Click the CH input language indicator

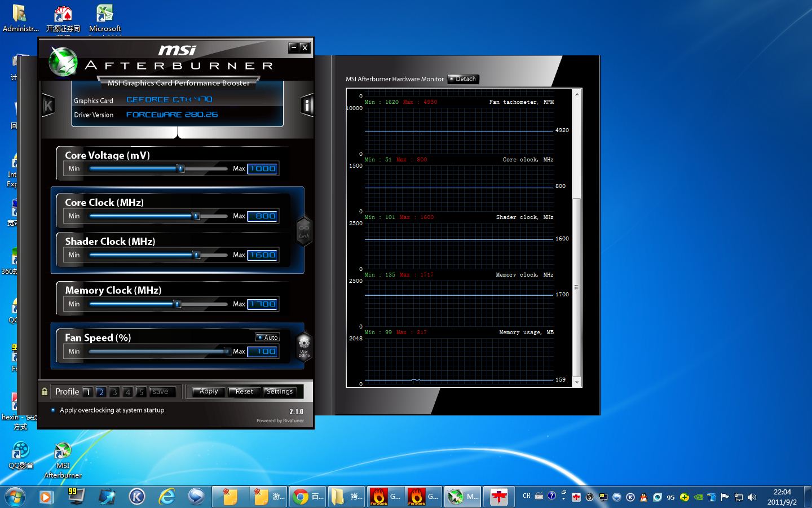coord(527,496)
